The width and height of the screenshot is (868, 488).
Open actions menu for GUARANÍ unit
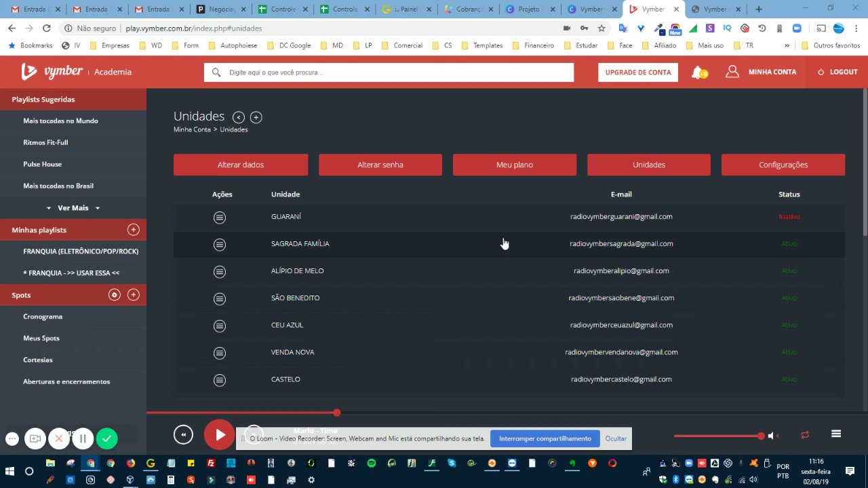tap(220, 217)
